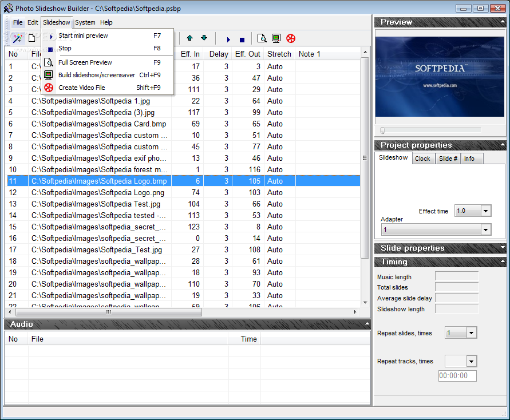Click the new blank project toolbar icon

(31, 38)
